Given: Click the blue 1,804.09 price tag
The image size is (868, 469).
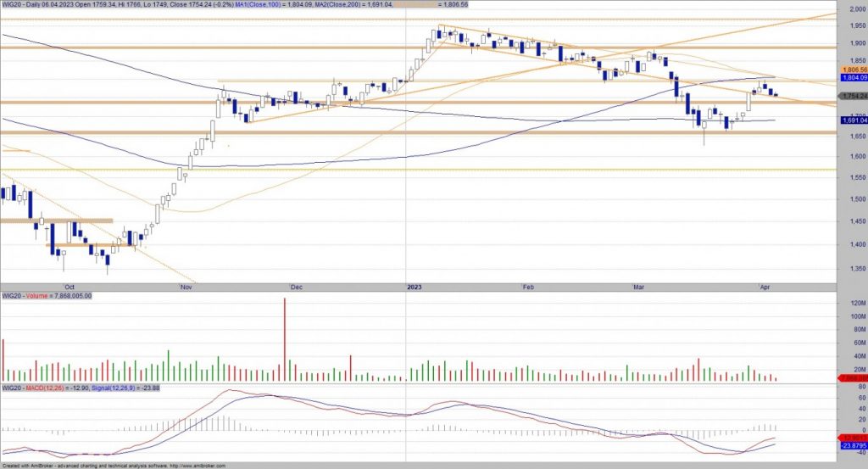Looking at the screenshot, I should (853, 77).
